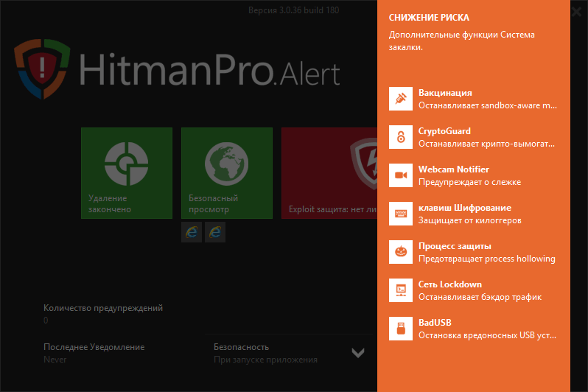Open the Удаление закончено scan tile

[x=127, y=173]
